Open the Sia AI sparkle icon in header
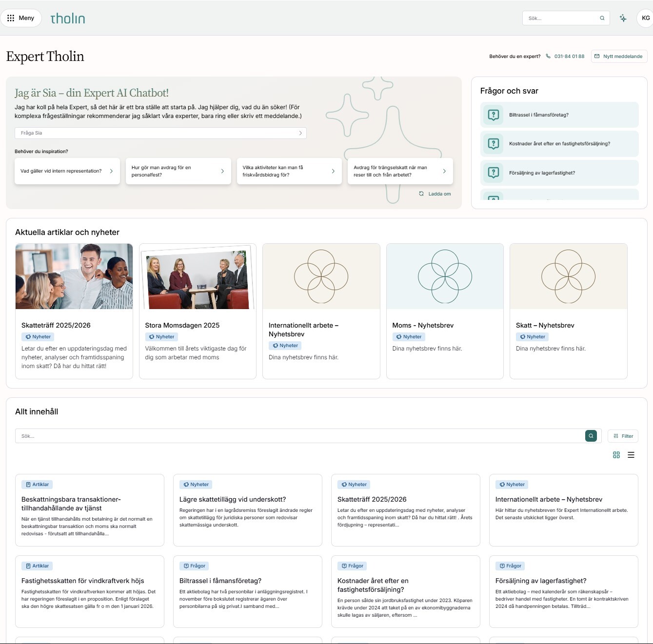653x644 pixels. (x=623, y=18)
